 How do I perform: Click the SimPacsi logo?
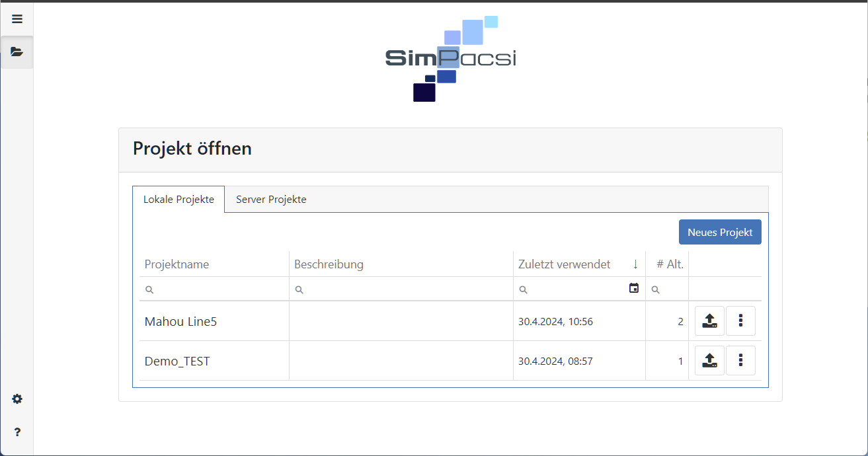(x=450, y=59)
